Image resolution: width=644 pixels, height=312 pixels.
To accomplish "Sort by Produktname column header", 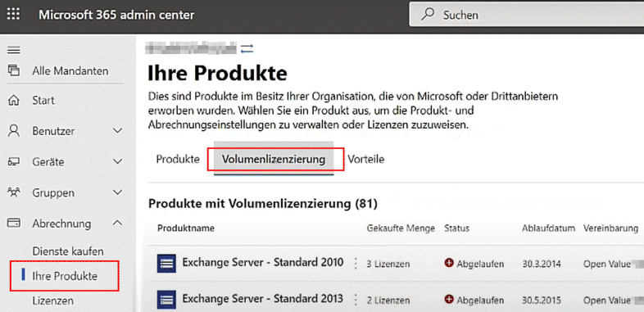I will point(186,228).
